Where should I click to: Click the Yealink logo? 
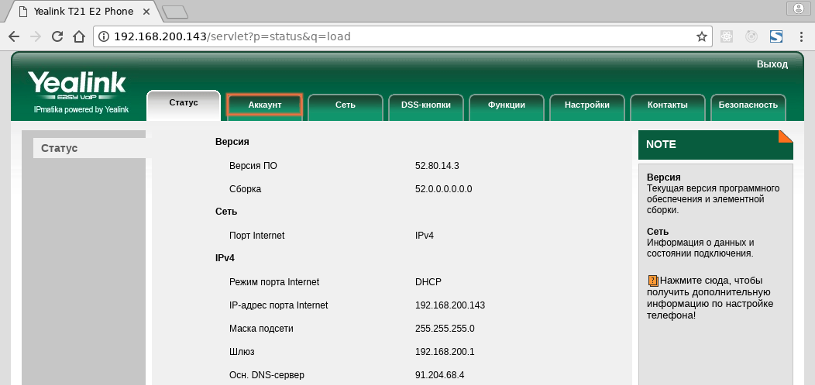(76, 86)
